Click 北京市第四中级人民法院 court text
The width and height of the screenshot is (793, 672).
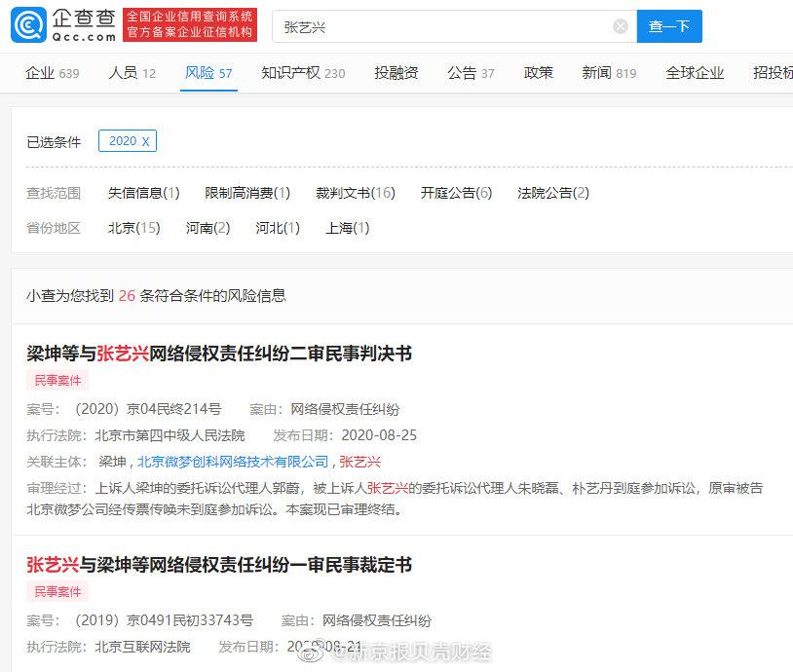[170, 435]
